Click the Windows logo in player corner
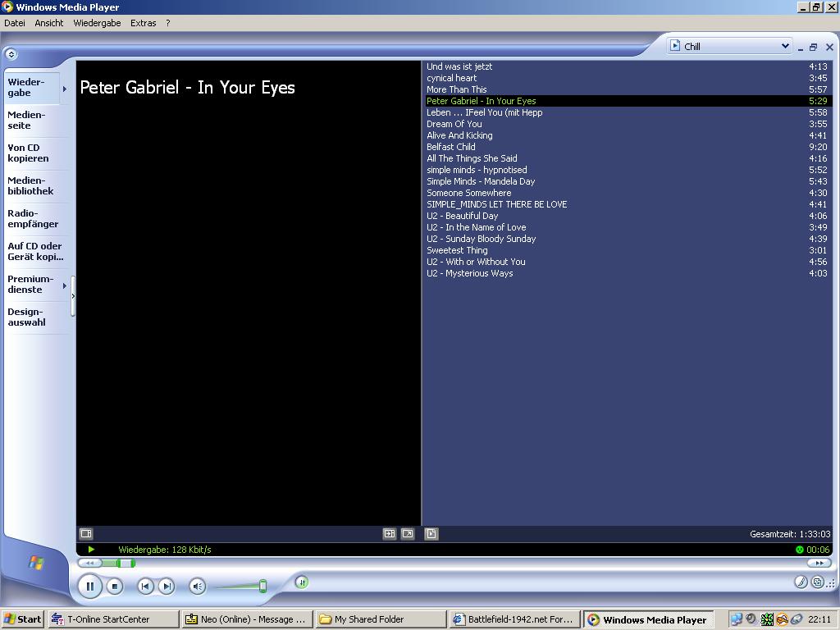Screen dimensions: 840x630 [x=36, y=563]
